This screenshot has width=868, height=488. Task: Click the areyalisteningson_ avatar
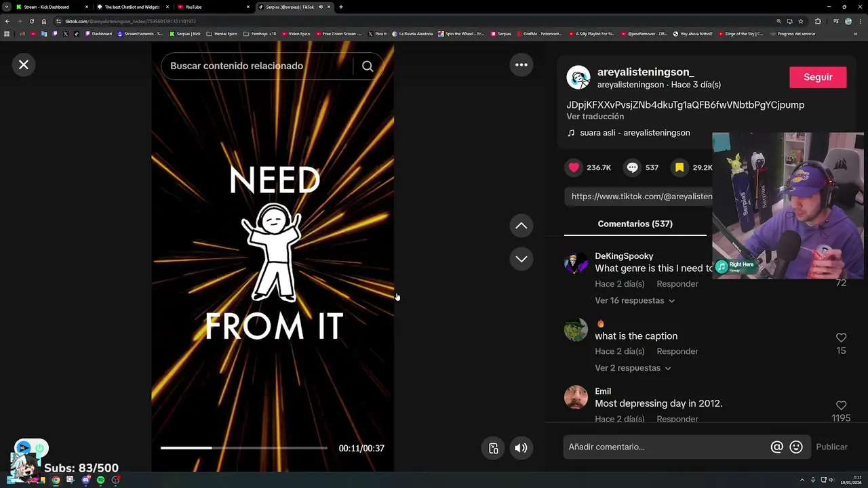578,77
